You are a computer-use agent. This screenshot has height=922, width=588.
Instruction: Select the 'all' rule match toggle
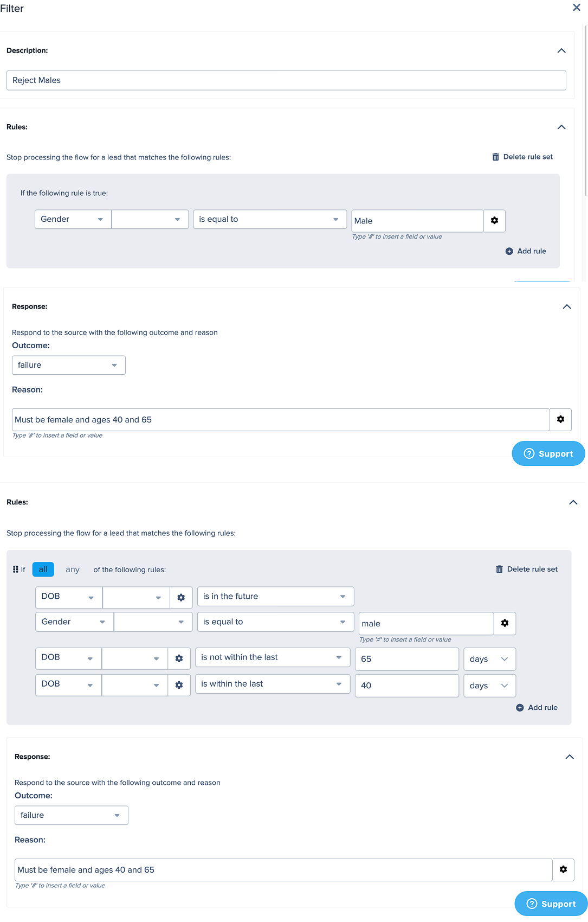(43, 569)
